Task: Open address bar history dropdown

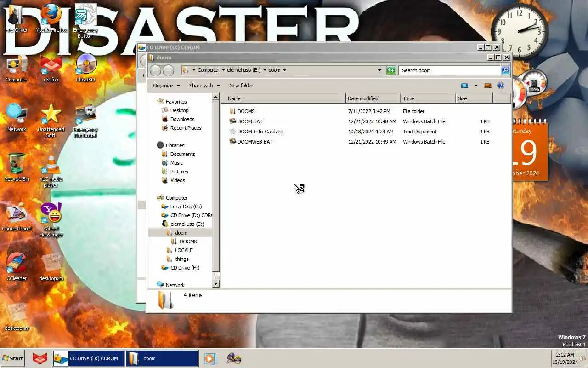Action: click(x=379, y=70)
